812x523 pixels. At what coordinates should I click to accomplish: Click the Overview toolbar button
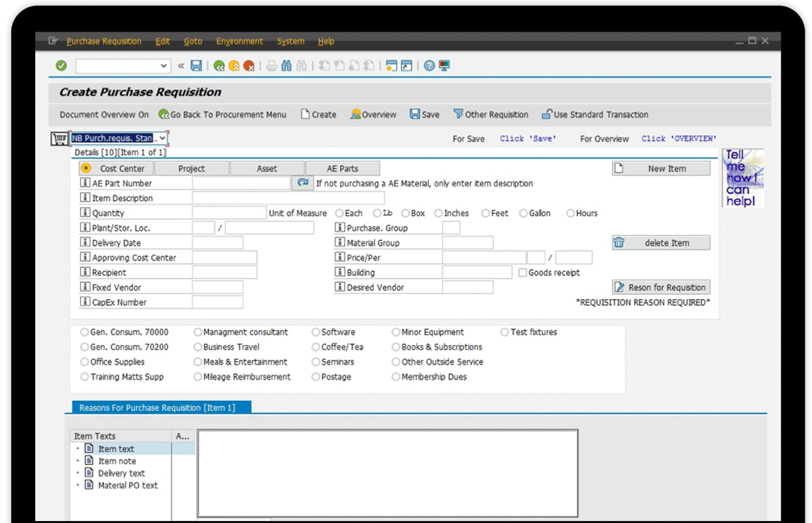pos(373,114)
